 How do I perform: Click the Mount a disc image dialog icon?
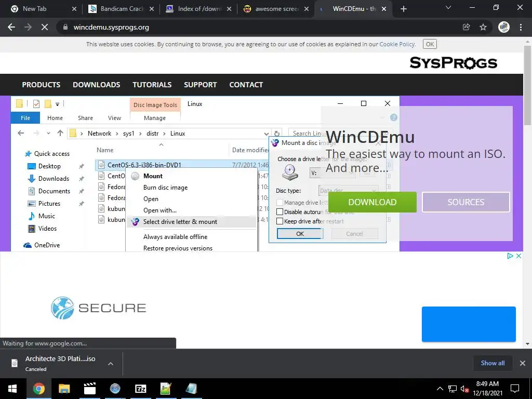275,143
